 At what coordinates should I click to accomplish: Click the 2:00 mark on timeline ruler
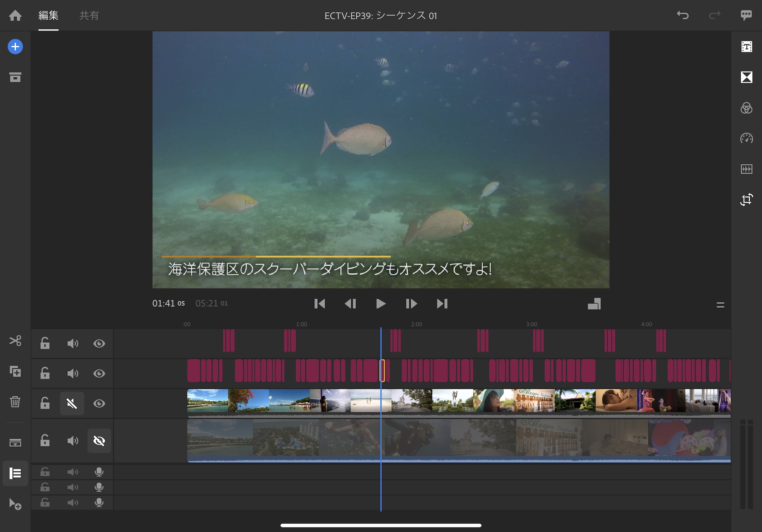pyautogui.click(x=416, y=324)
